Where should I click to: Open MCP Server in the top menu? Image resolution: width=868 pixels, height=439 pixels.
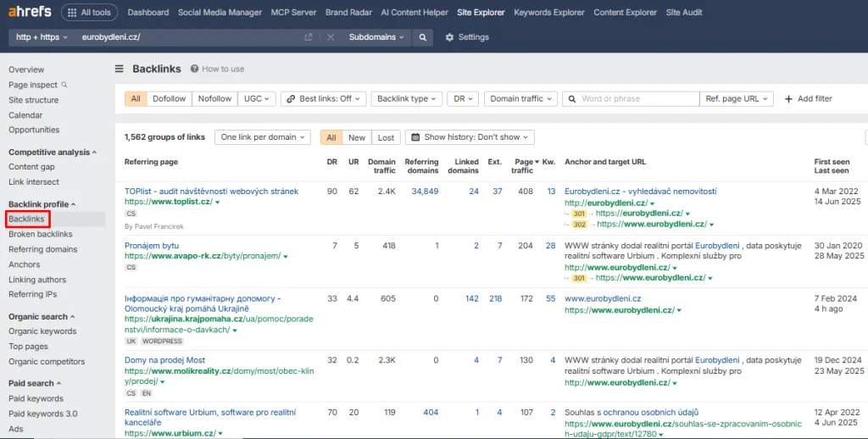(x=293, y=12)
